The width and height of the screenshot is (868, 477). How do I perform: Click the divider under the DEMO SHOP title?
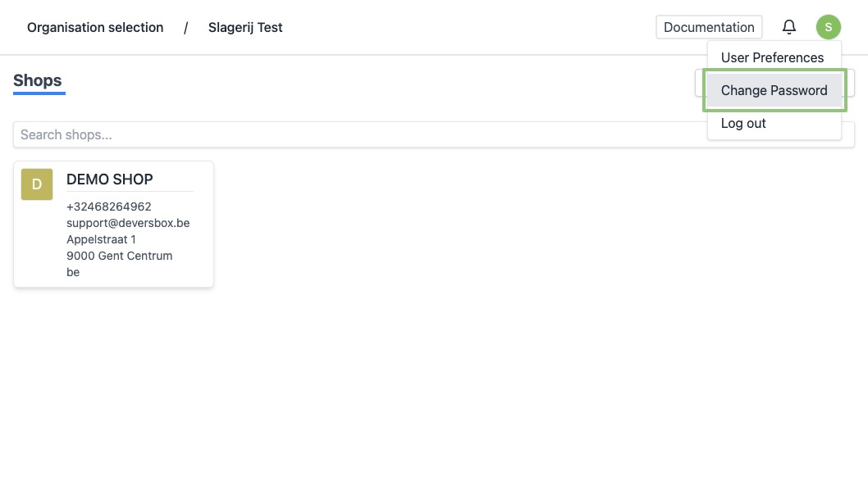click(130, 192)
